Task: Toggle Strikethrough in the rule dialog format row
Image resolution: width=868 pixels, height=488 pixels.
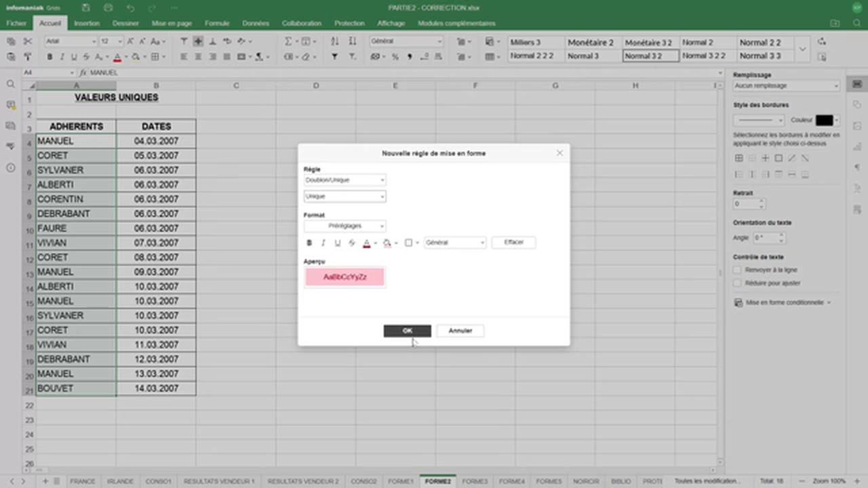Action: click(x=352, y=243)
